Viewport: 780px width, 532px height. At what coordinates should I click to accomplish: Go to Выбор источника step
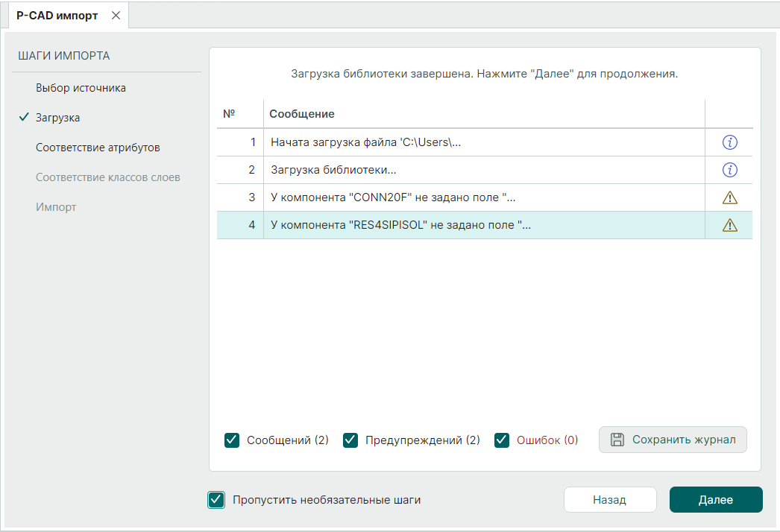81,88
